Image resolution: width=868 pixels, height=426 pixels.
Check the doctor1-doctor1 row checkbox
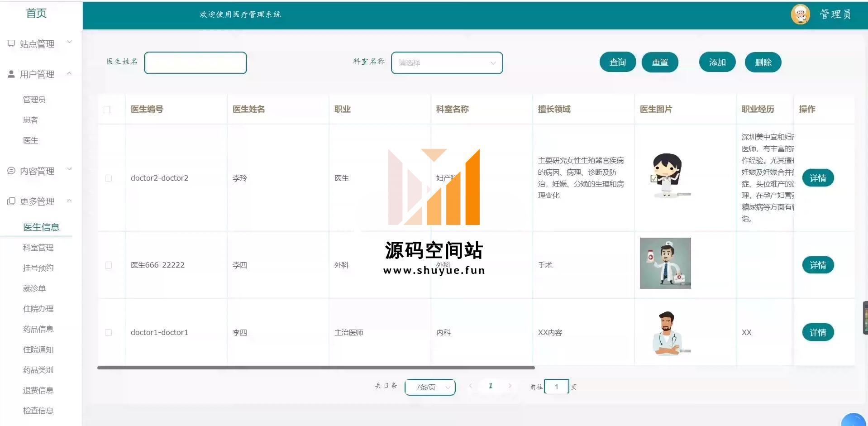pos(108,333)
